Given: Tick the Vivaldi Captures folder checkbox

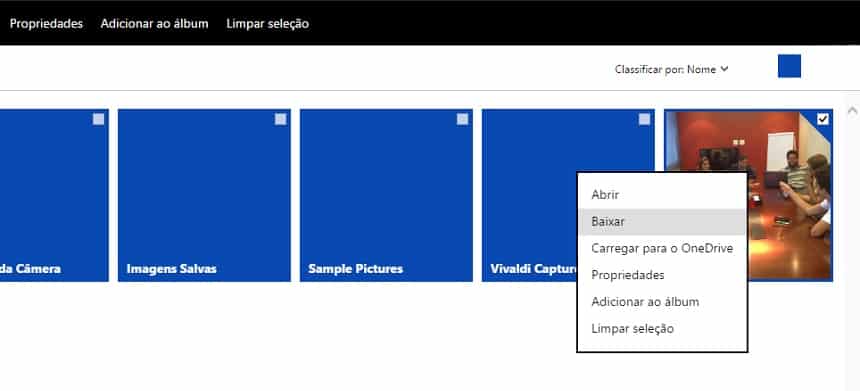Looking at the screenshot, I should tap(644, 119).
